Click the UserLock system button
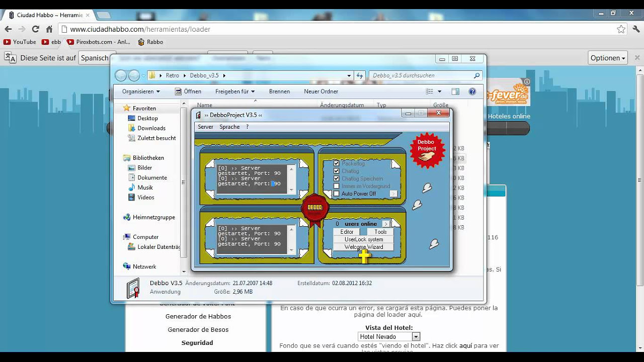The height and width of the screenshot is (362, 644). (x=364, y=239)
